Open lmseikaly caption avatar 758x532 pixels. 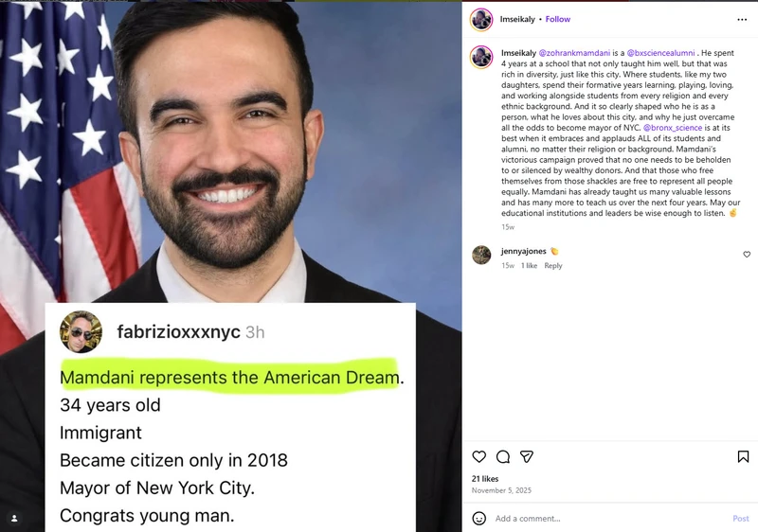click(x=481, y=57)
